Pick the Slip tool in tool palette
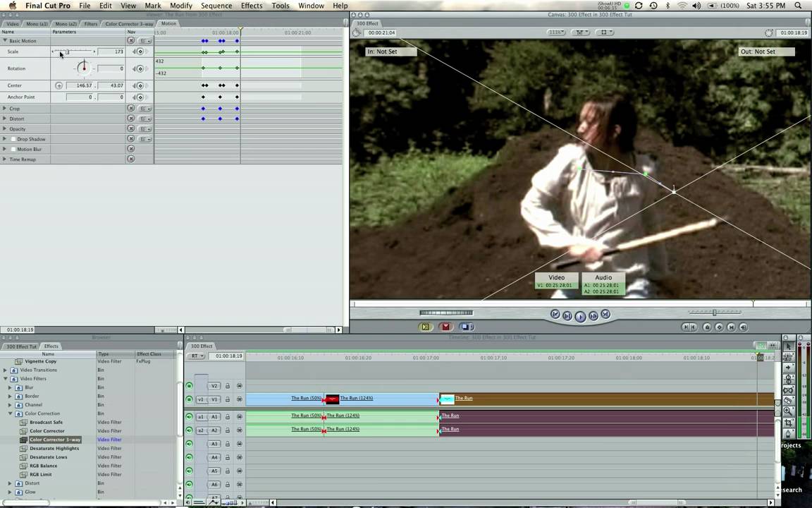The image size is (812, 508). click(788, 389)
